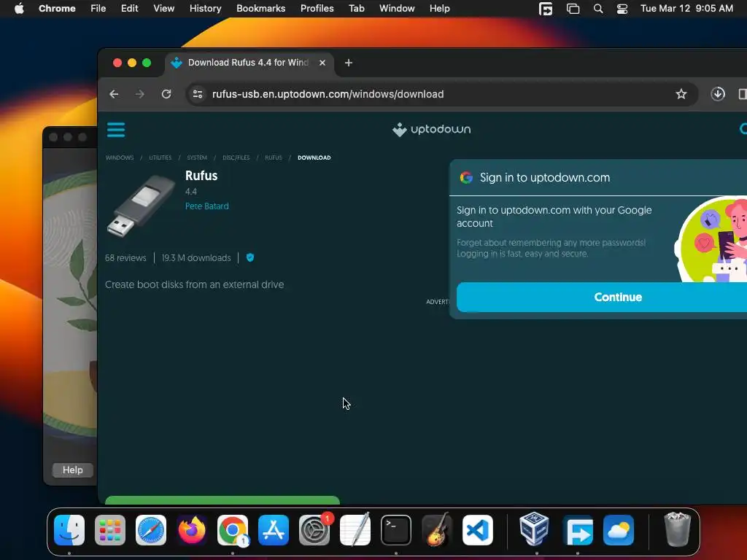Go back to the previous page

[x=114, y=94]
